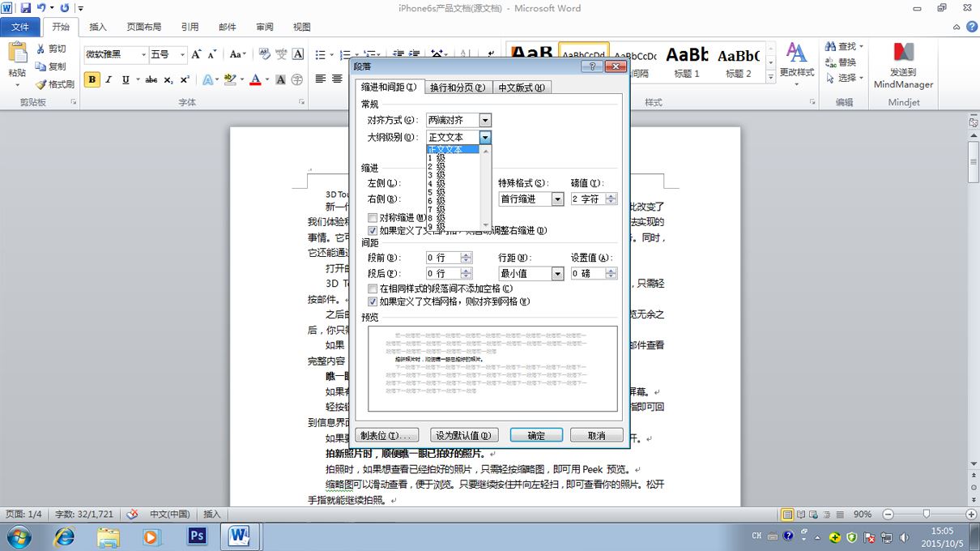Open the 特殊格式 first-line indent dropdown
The height and width of the screenshot is (551, 980).
coord(557,199)
